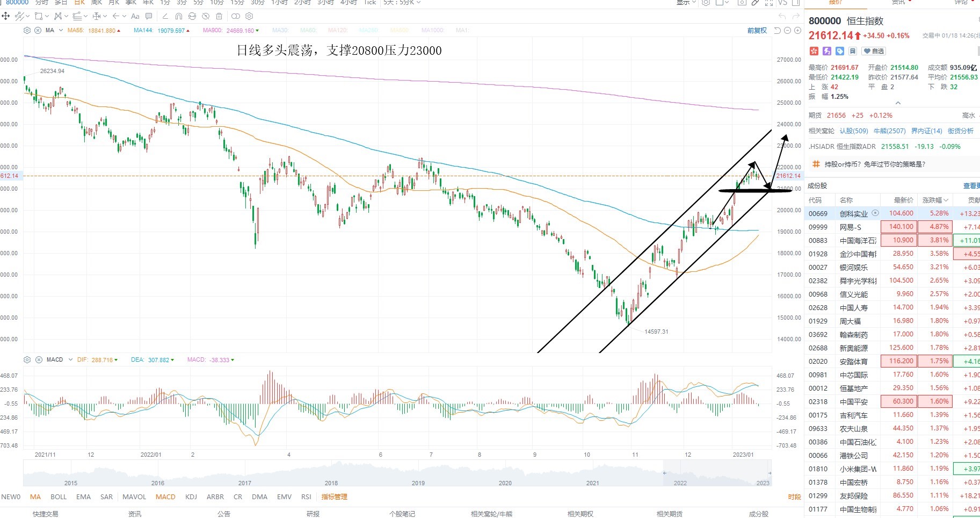The image size is (980, 518).
Task: Toggle hide drawings eye-slash icon
Action: (206, 16)
